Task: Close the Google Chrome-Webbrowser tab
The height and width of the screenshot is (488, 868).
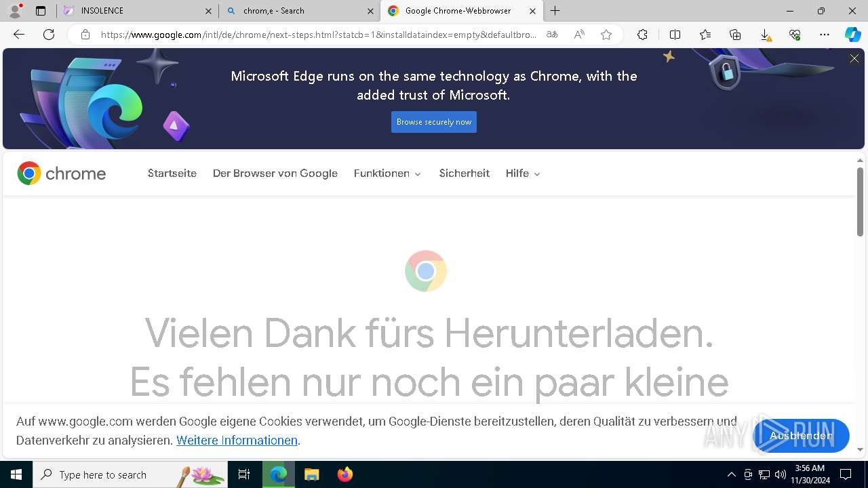Action: tap(532, 11)
